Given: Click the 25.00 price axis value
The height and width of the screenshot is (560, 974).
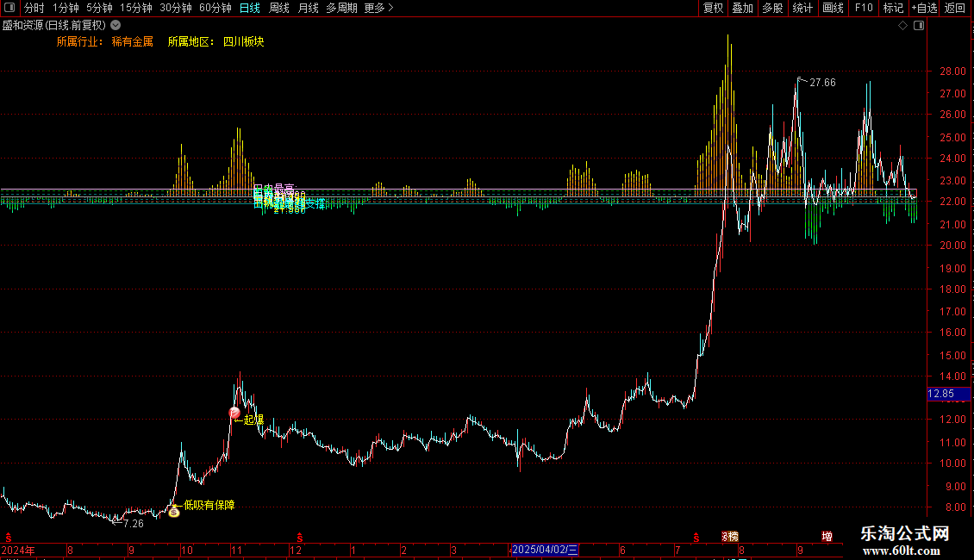Looking at the screenshot, I should tap(952, 137).
